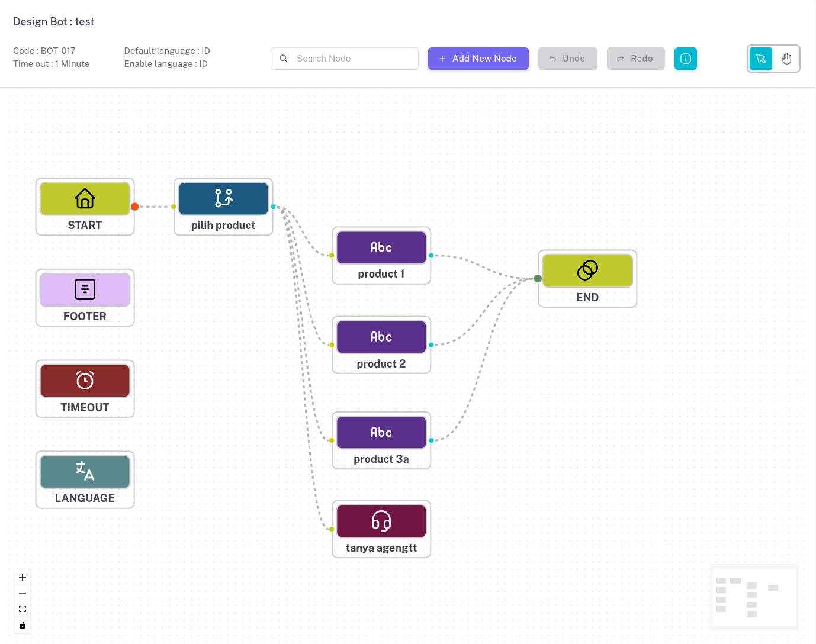
Task: Enable the pointer selection mode
Action: coord(761,59)
